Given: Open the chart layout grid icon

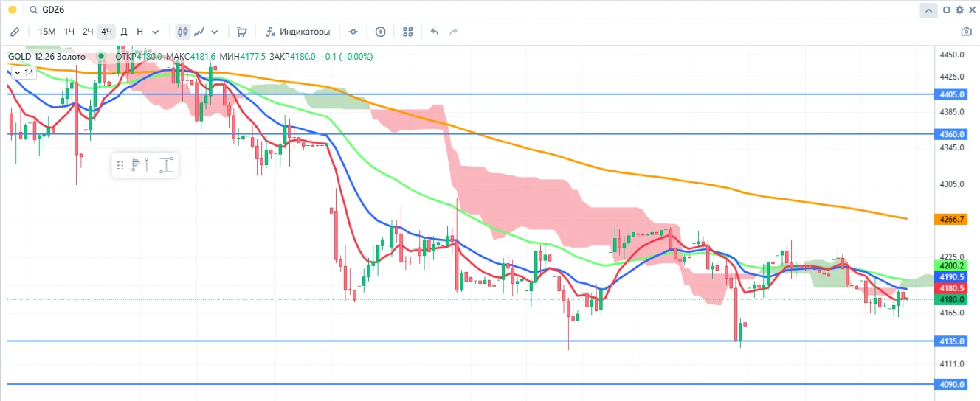Looking at the screenshot, I should (x=408, y=32).
